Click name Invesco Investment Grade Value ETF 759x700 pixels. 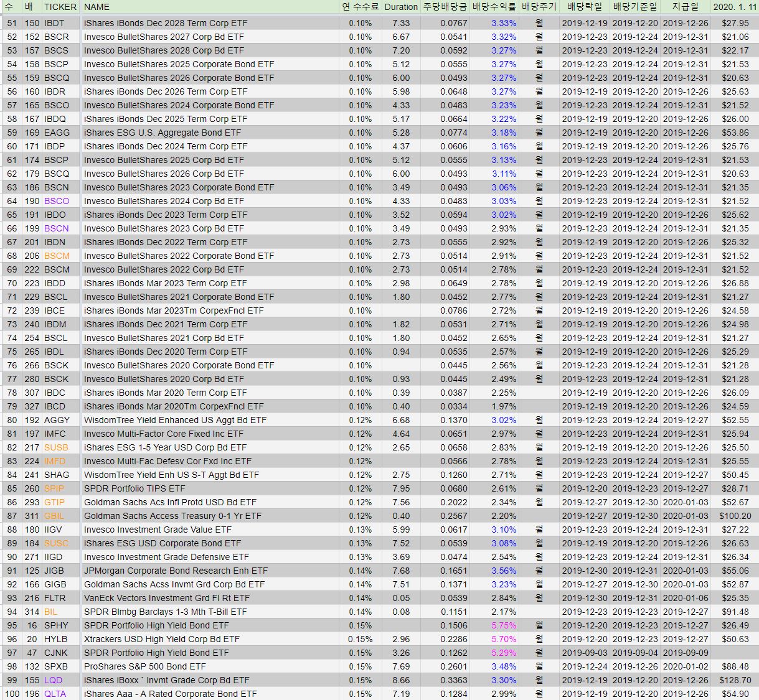158,530
